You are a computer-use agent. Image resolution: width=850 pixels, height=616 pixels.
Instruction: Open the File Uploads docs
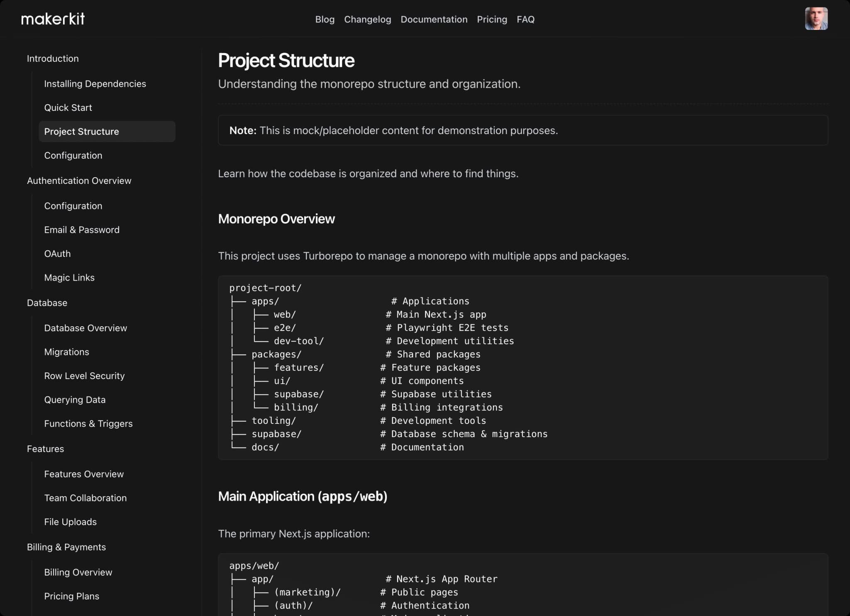click(70, 522)
